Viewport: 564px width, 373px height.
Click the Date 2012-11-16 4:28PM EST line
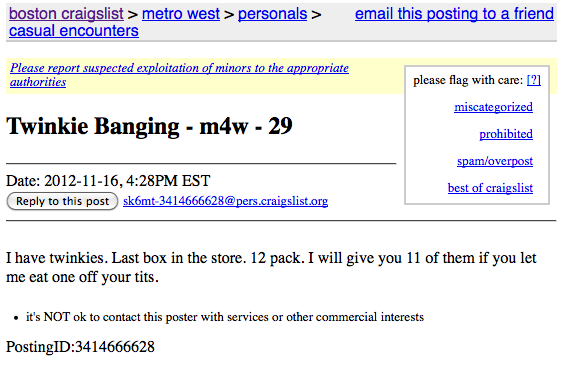(x=108, y=181)
